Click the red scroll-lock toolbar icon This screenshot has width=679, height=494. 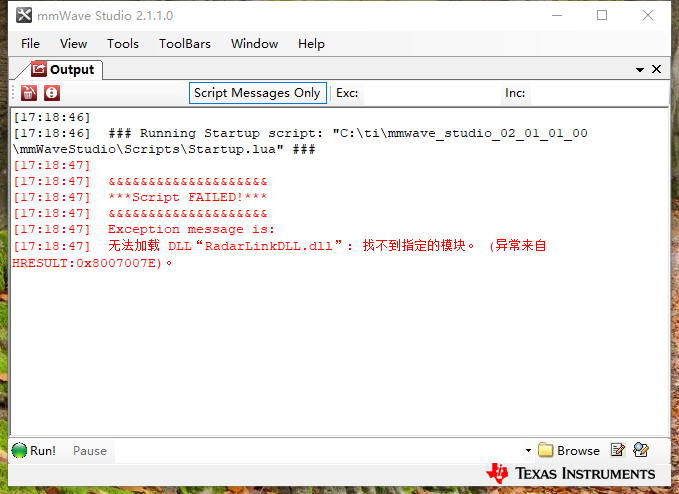point(52,93)
